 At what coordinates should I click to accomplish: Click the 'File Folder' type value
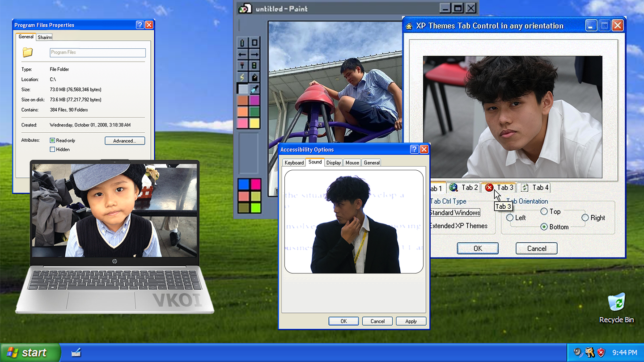[59, 69]
